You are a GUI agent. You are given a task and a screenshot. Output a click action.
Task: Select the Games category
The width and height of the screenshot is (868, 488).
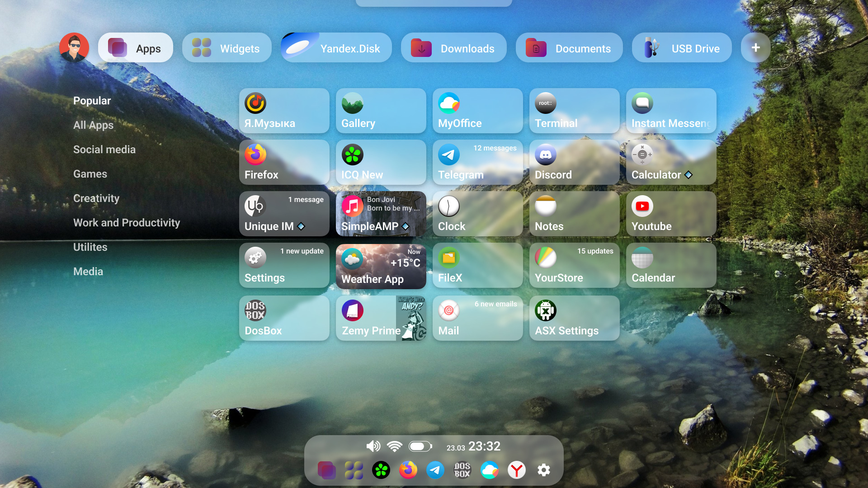pyautogui.click(x=90, y=174)
